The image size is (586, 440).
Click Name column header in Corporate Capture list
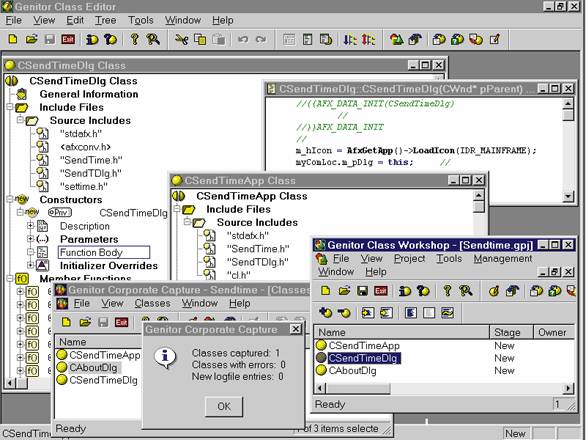(x=99, y=342)
